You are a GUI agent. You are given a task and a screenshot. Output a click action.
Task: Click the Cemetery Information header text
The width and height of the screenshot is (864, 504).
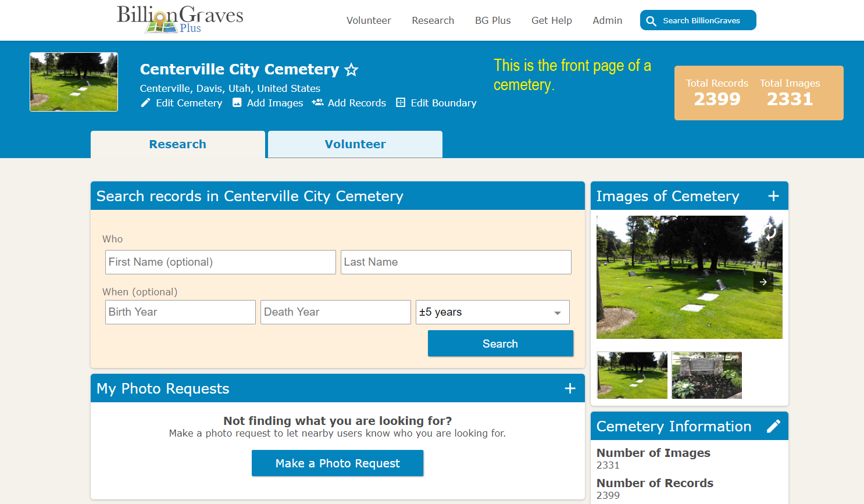674,426
